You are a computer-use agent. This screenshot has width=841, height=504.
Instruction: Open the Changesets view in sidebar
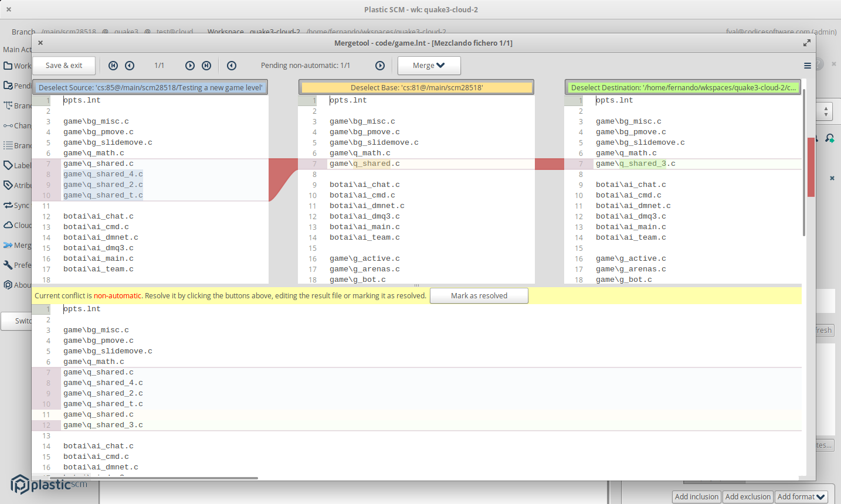[8, 125]
